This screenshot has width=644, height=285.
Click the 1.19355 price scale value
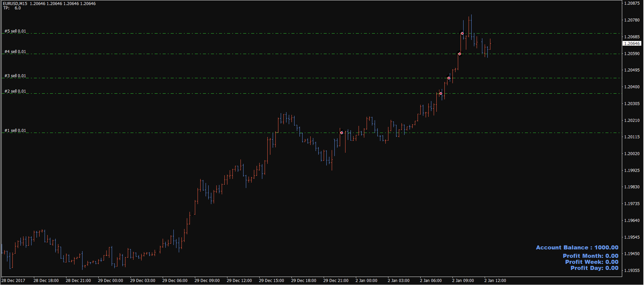point(632,271)
